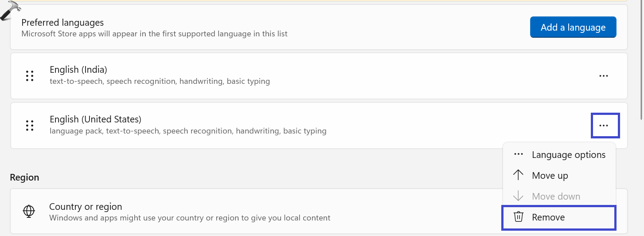Select Remove to delete the language

[548, 217]
